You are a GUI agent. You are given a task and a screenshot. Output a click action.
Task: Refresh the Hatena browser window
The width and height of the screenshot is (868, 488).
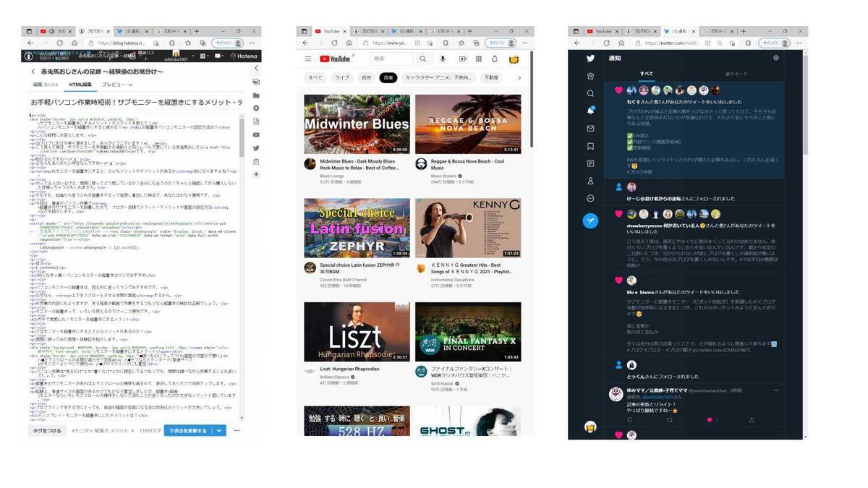tap(59, 43)
